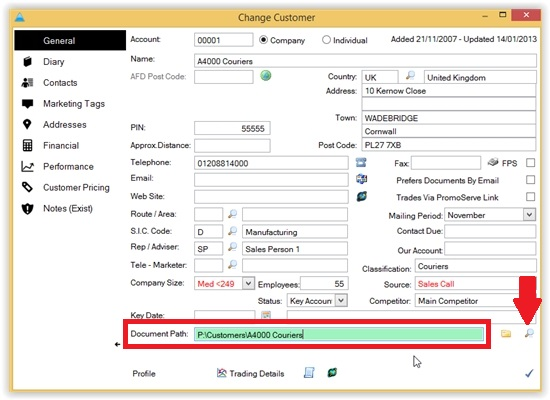Click the Document Path search magnifier

click(529, 333)
